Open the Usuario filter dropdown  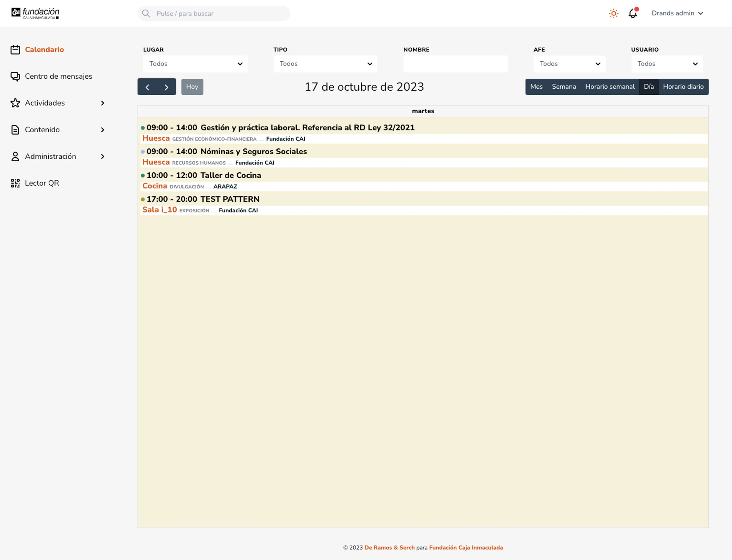point(667,64)
